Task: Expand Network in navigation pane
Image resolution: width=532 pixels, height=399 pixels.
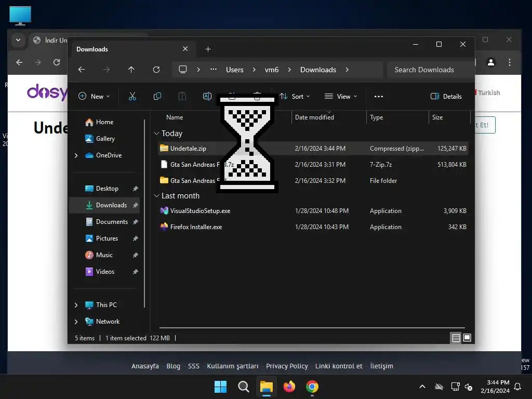Action: (76, 322)
